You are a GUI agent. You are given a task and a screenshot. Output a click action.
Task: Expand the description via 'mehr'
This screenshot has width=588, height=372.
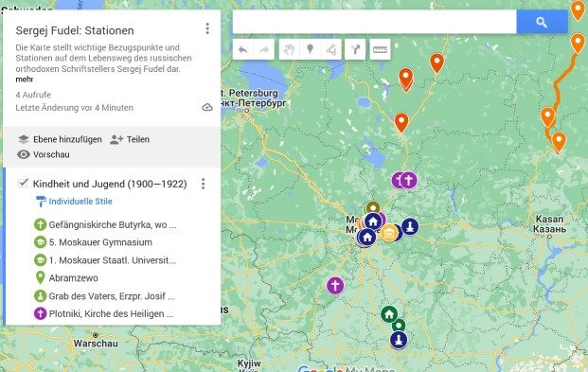(x=25, y=80)
